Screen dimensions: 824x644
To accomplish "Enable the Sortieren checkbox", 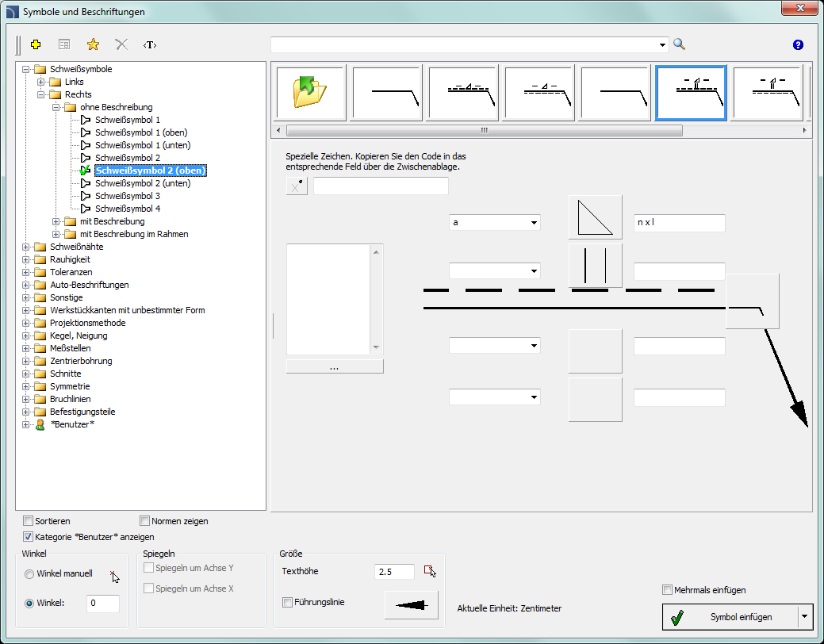I will pos(29,521).
